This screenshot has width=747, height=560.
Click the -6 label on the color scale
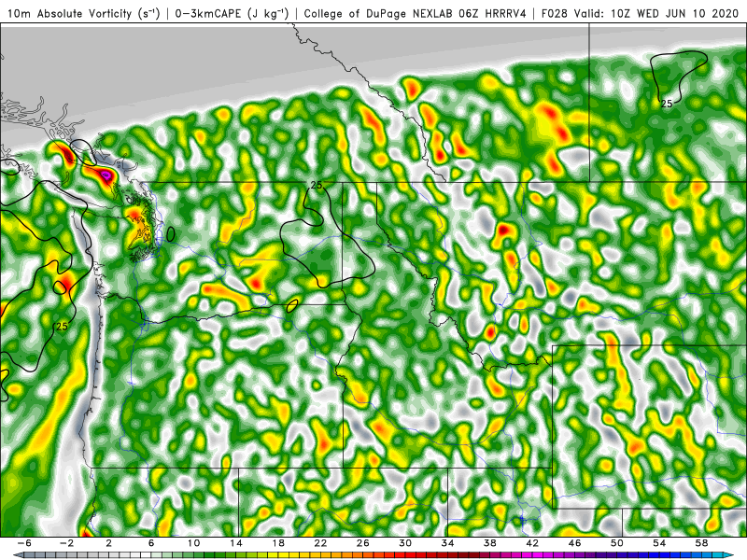24,543
